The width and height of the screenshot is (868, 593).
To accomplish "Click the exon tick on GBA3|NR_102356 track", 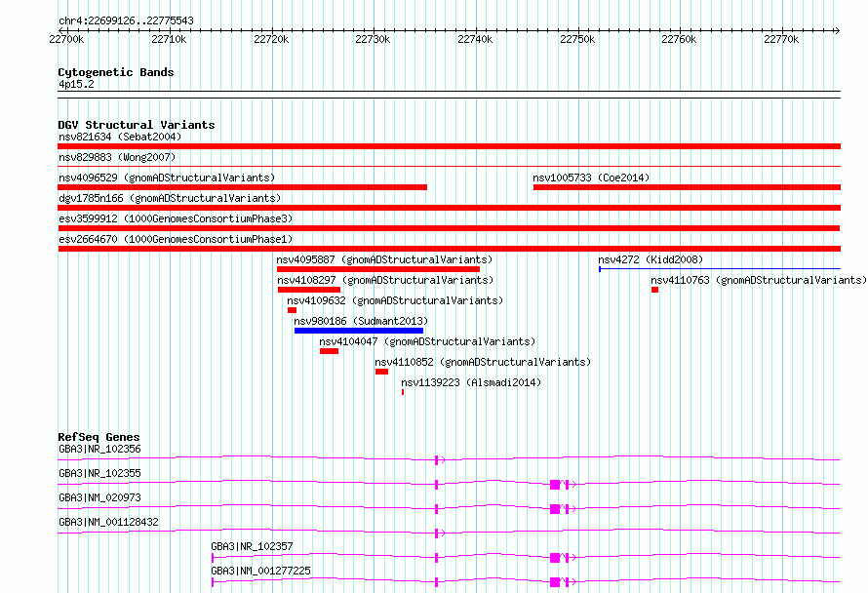I will pyautogui.click(x=436, y=460).
